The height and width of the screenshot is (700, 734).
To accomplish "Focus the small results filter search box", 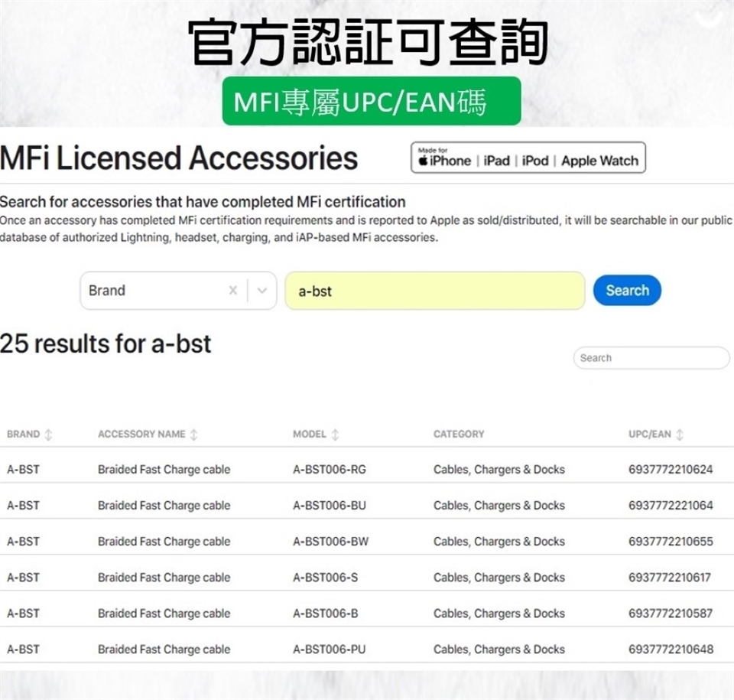I will (651, 358).
